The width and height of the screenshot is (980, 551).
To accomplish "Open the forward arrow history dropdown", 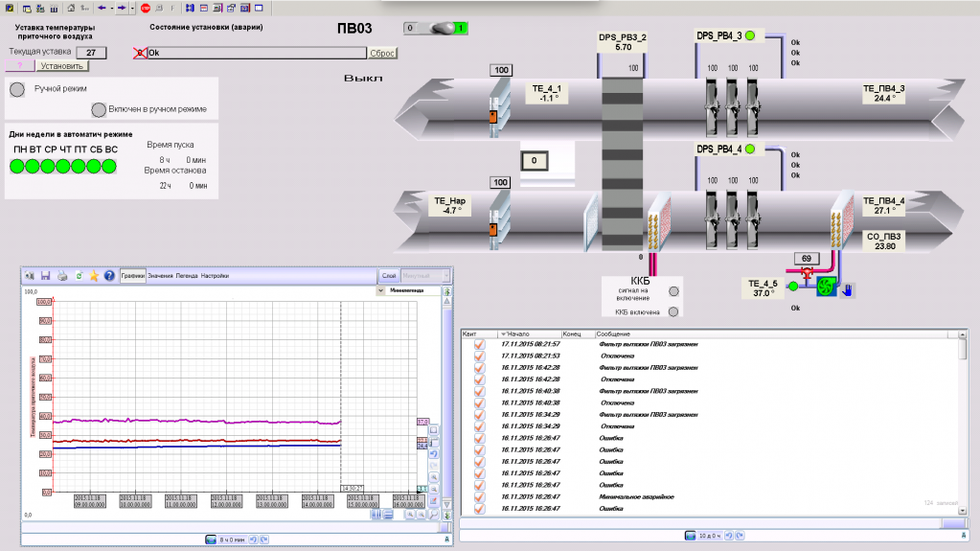I will 132,8.
